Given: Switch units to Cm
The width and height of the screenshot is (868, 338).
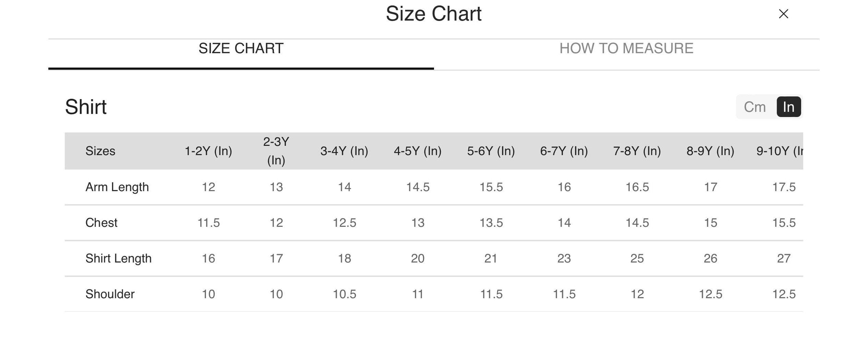Looking at the screenshot, I should point(754,107).
